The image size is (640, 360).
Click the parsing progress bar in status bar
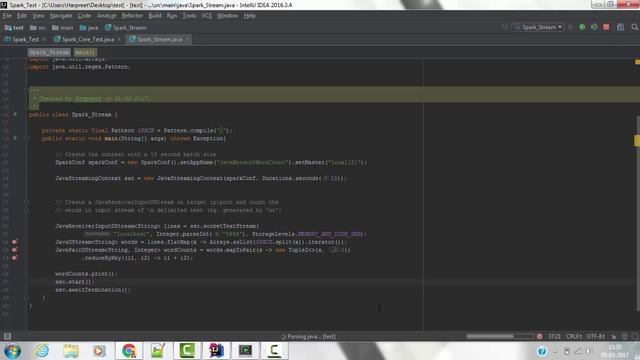(x=500, y=336)
